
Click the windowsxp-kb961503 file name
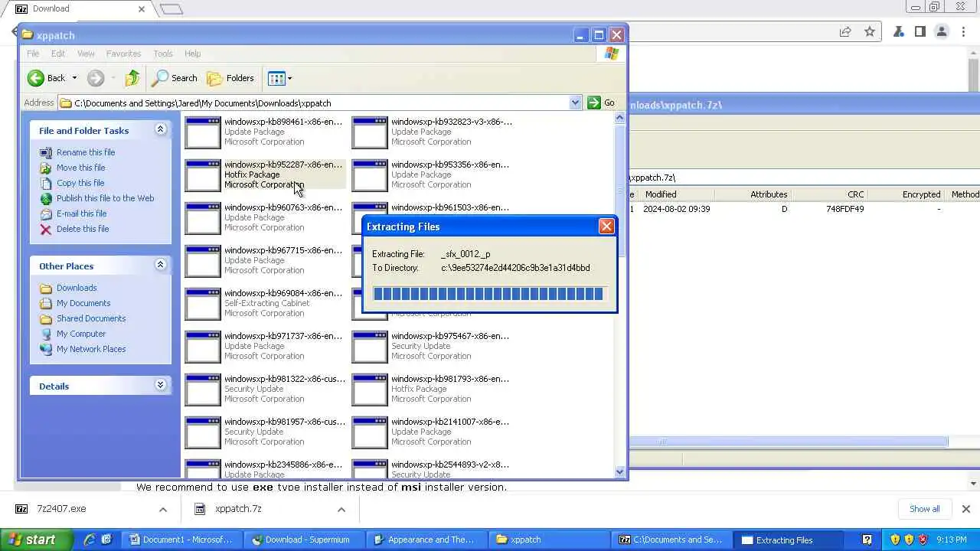(x=450, y=207)
